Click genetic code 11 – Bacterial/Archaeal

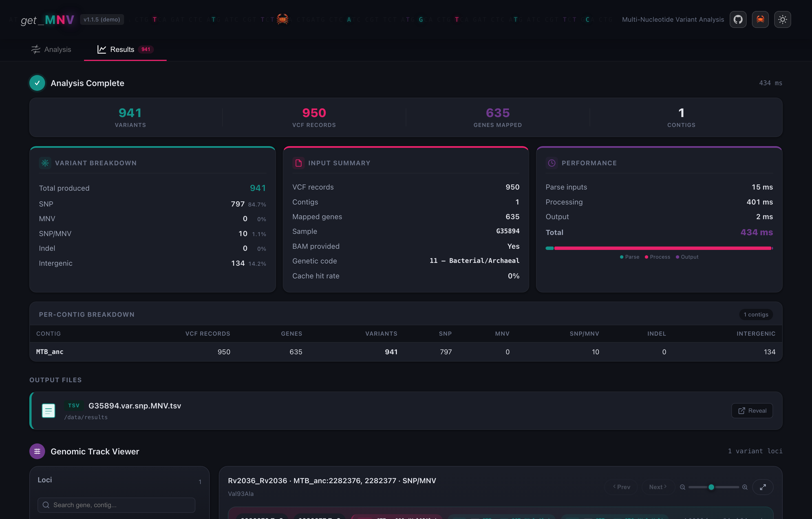pos(475,261)
